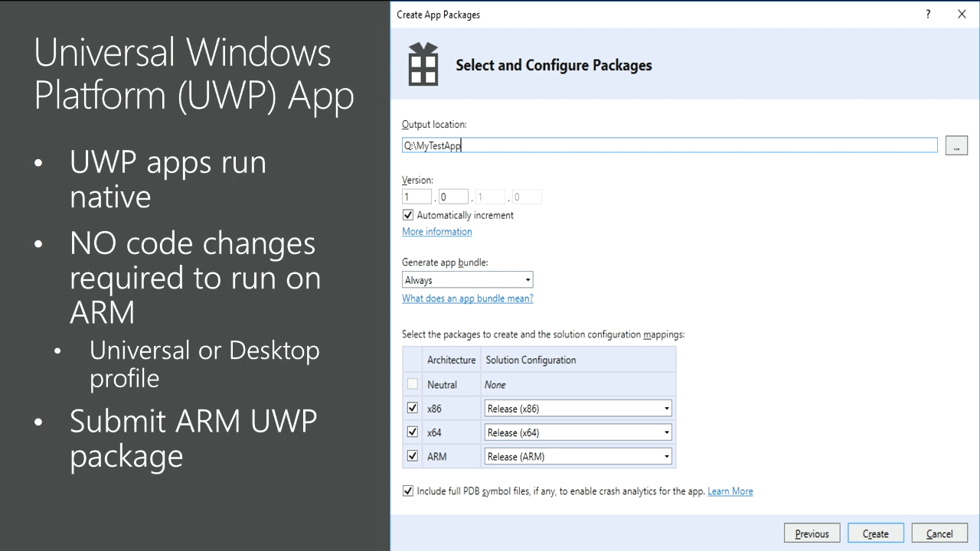Click the Architecture column header
The width and height of the screenshot is (980, 551).
click(x=451, y=360)
